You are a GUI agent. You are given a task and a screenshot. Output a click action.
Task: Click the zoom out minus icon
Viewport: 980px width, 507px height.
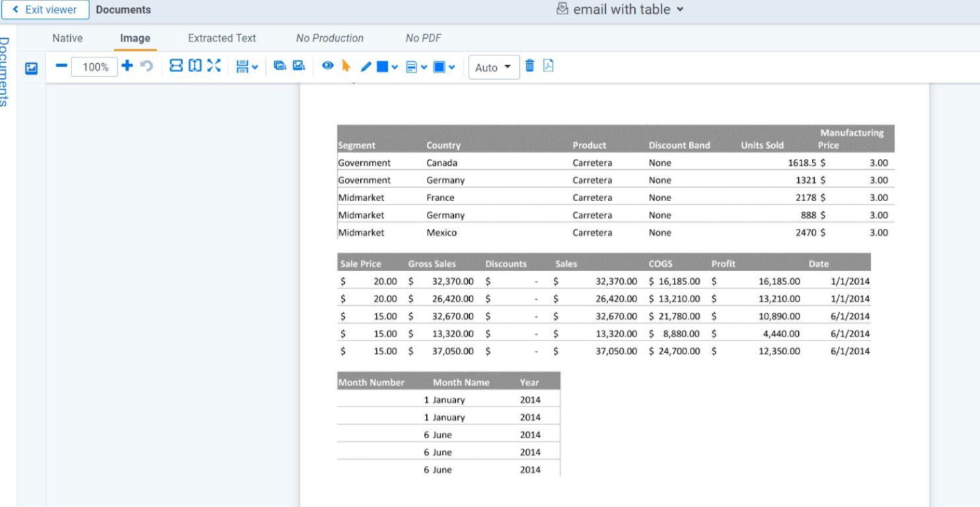[x=62, y=66]
